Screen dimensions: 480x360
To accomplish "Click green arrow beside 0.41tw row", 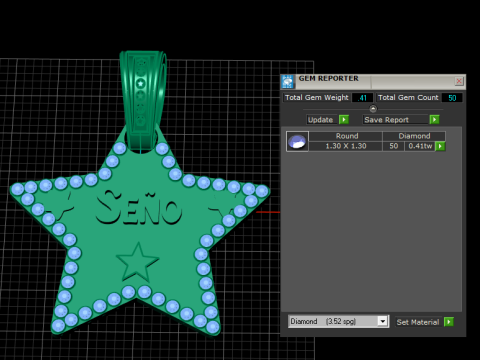I will pos(440,146).
